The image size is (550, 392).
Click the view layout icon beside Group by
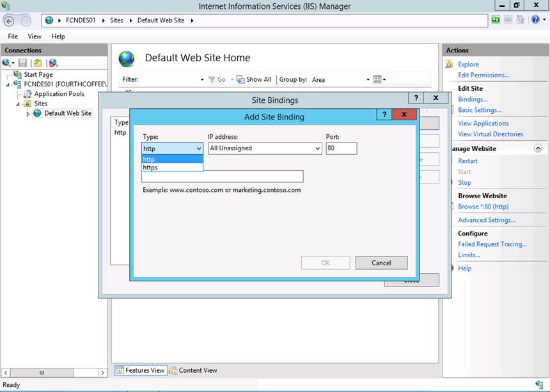(377, 79)
